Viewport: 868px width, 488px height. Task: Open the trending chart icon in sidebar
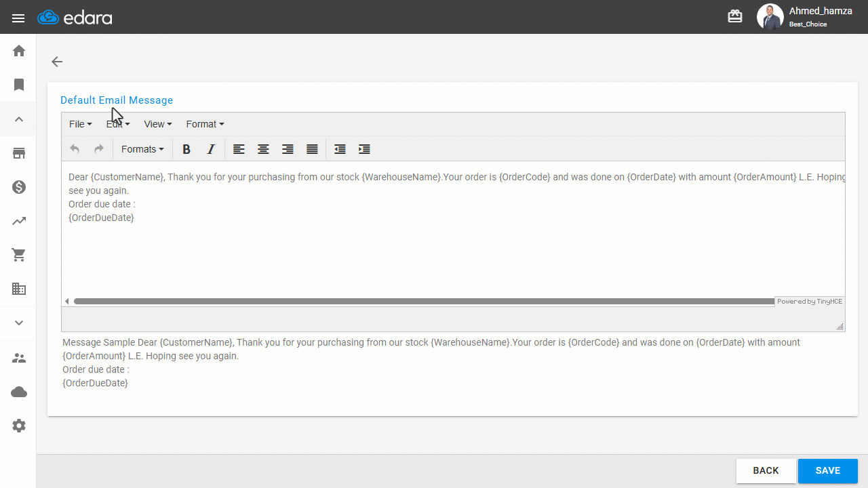point(19,221)
